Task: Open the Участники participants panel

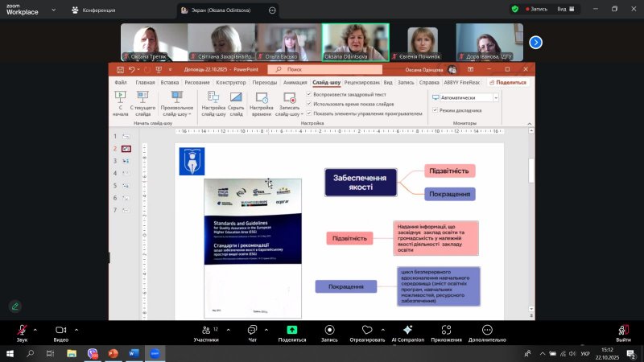Action: click(205, 330)
